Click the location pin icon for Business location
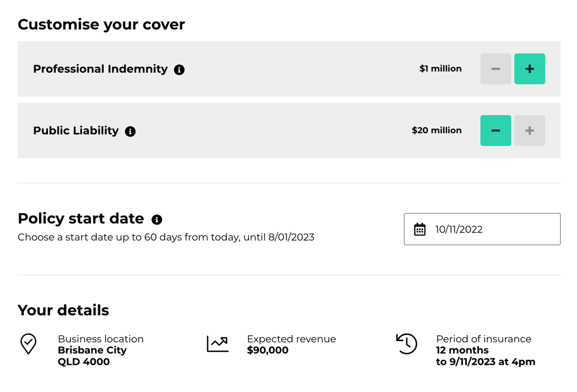 [x=29, y=344]
